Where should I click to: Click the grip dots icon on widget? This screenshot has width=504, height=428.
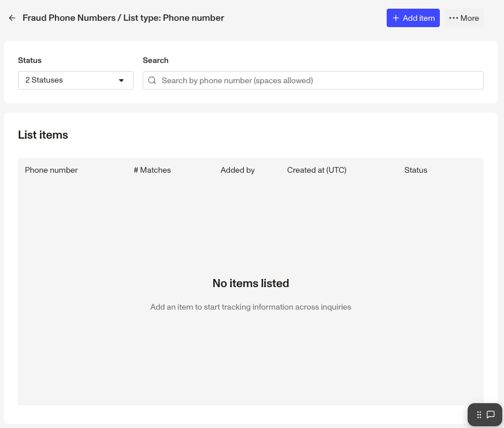479,415
